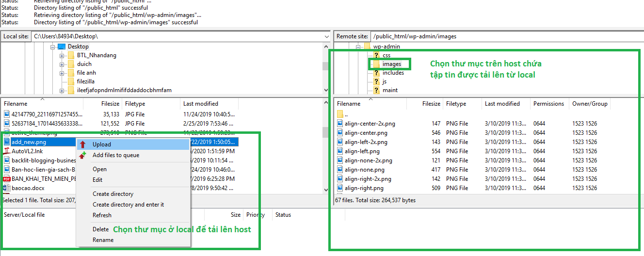The width and height of the screenshot is (644, 256).
Task: Select Refresh in the context menu
Action: pyautogui.click(x=133, y=215)
